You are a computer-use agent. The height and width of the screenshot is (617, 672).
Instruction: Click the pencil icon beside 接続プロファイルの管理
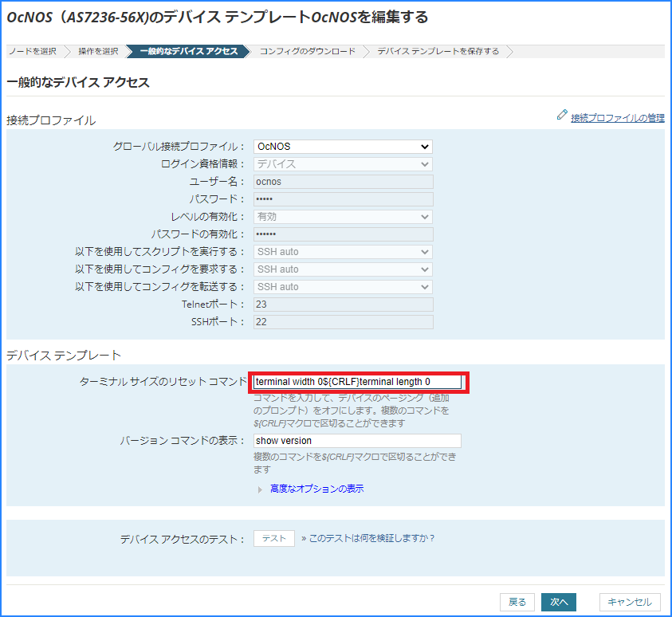click(x=561, y=115)
